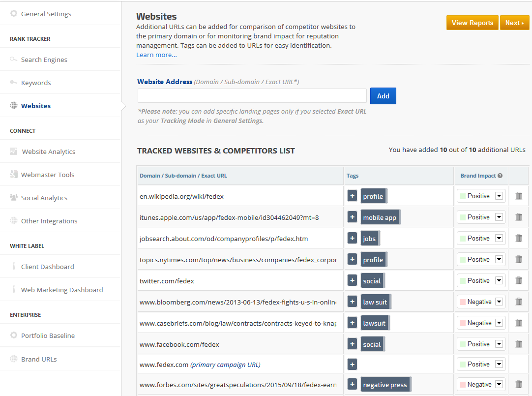The image size is (532, 396).
Task: Click trash icon for twitter.com/fedex
Action: click(518, 280)
